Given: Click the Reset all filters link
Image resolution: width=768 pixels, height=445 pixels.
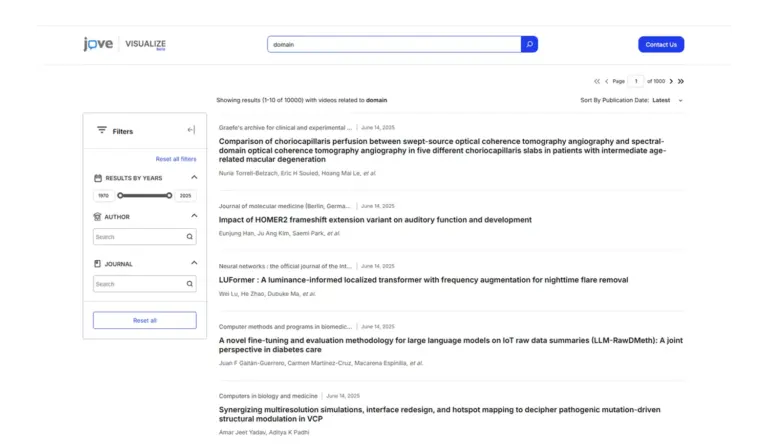Looking at the screenshot, I should [176, 159].
